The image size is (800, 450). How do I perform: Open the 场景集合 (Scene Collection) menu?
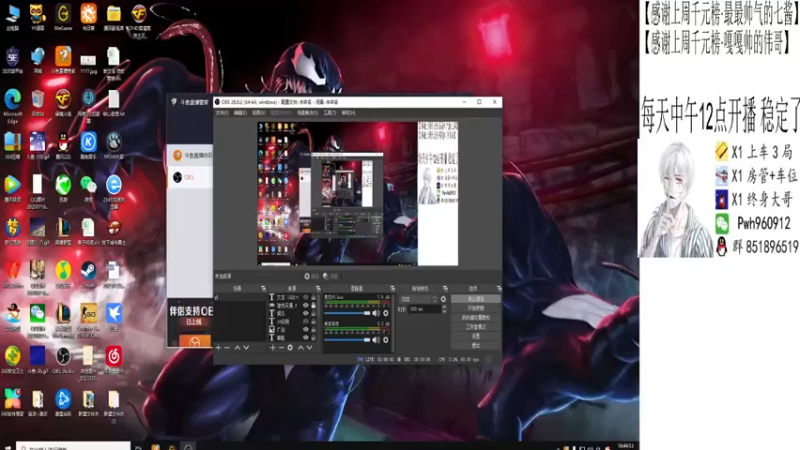[307, 113]
